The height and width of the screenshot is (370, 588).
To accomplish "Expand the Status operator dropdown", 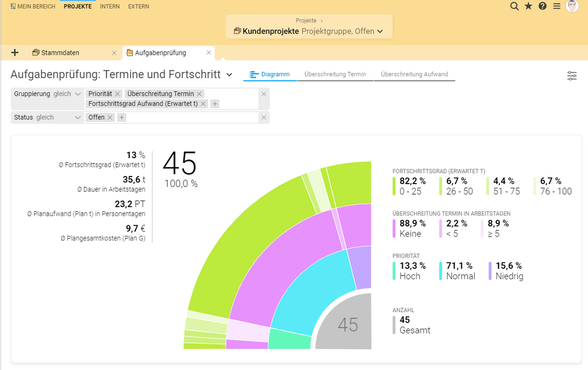I will pos(78,118).
